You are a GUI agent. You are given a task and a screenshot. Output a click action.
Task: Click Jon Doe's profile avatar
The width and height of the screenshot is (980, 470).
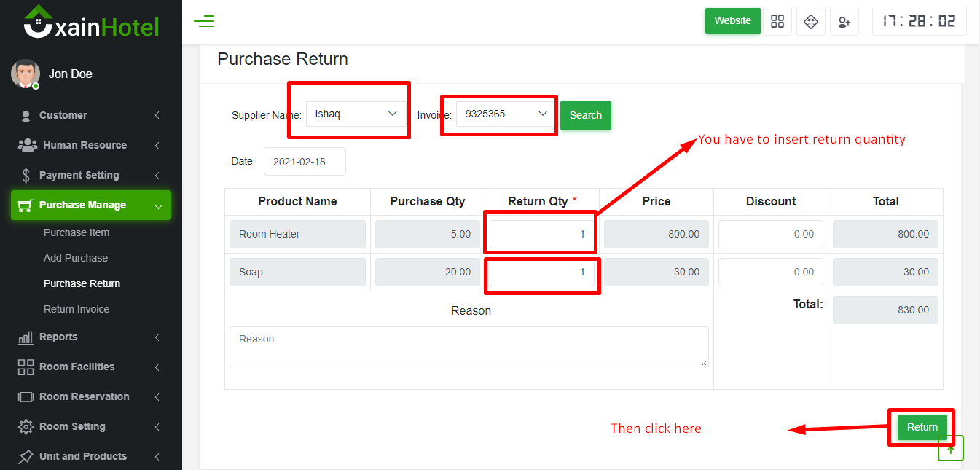pos(25,74)
